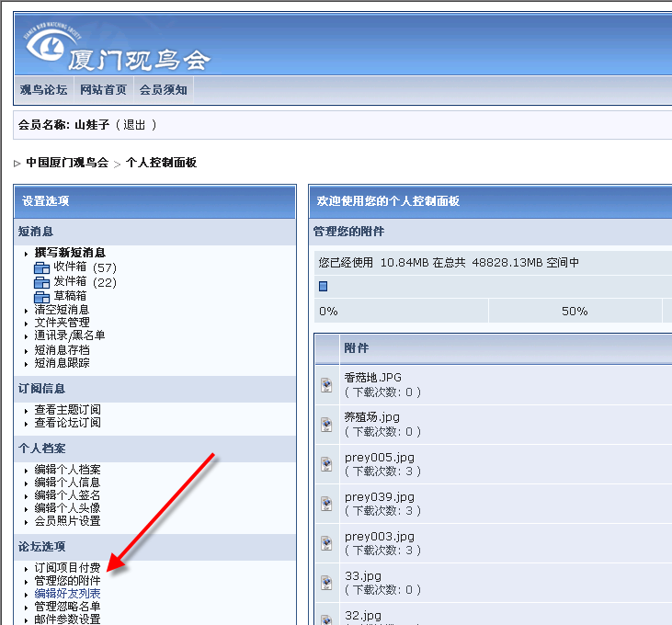Click the file icon beside prey005.jpg
672x625 pixels.
tap(326, 464)
